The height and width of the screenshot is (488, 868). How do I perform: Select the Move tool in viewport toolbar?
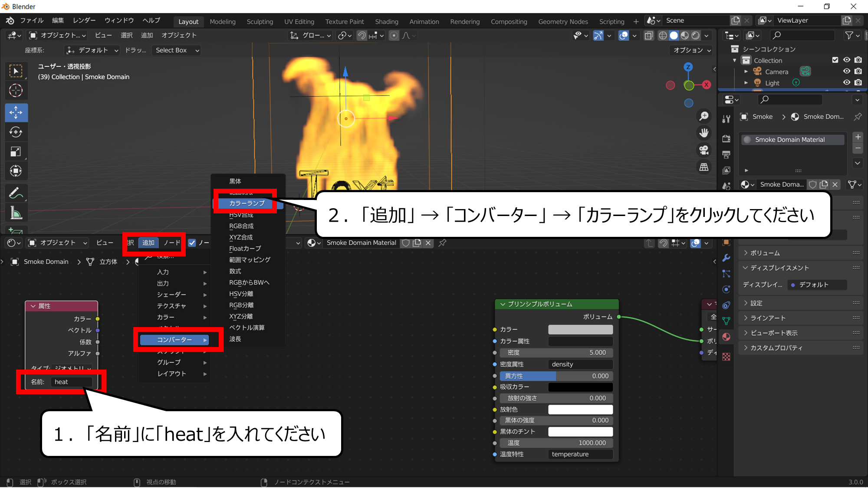16,112
